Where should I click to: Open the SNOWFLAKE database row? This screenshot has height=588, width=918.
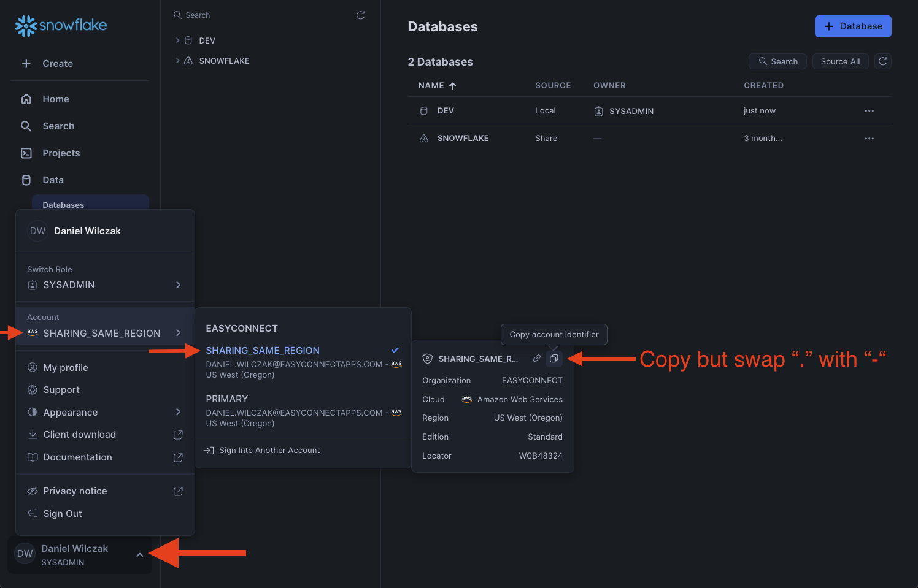(x=649, y=139)
